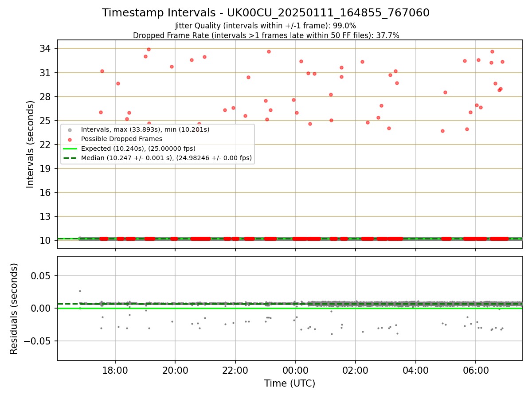532x399 pixels.
Task: Click the lone gray residual point above 0.025
Action: pyautogui.click(x=80, y=291)
